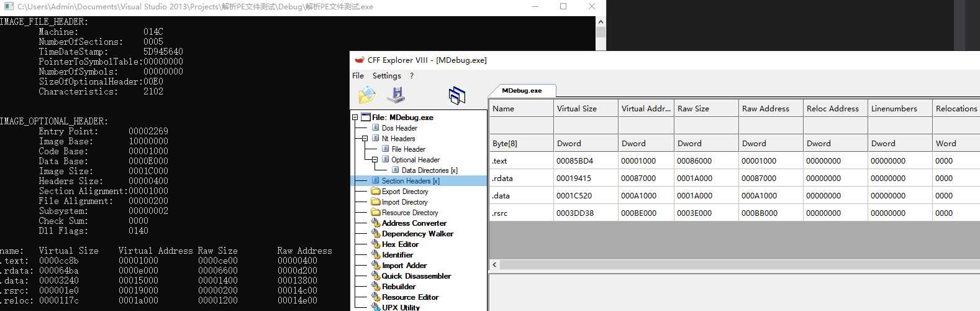Click the Raw Size column header
This screenshot has height=311, width=980.
tap(706, 108)
